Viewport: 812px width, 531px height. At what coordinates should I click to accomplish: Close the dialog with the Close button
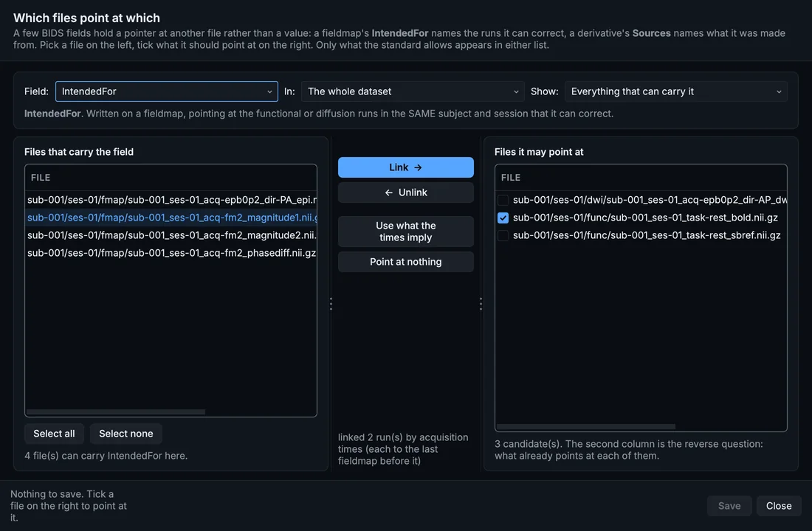[x=779, y=506]
